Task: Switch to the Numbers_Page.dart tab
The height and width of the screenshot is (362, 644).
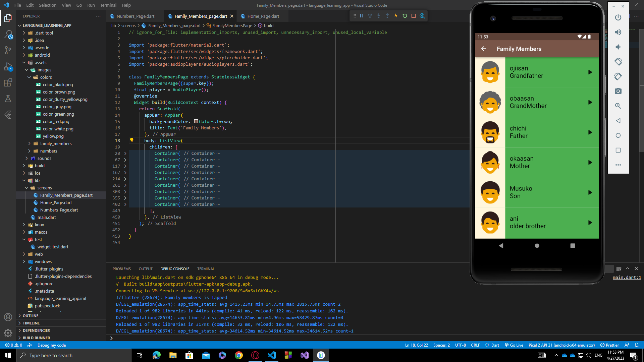Action: point(135,16)
